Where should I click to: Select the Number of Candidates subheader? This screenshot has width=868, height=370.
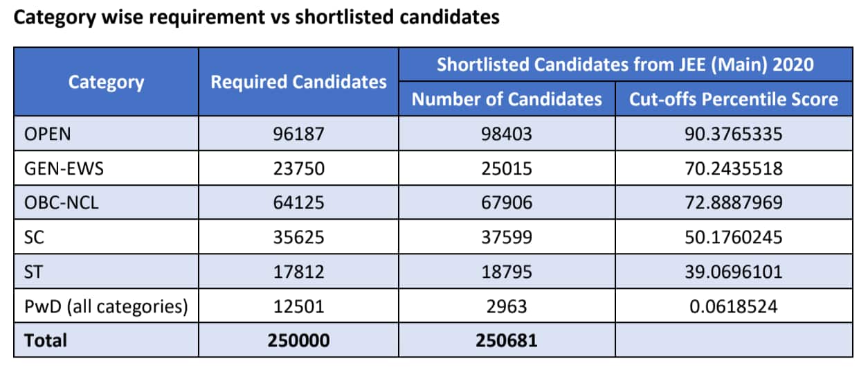[507, 99]
